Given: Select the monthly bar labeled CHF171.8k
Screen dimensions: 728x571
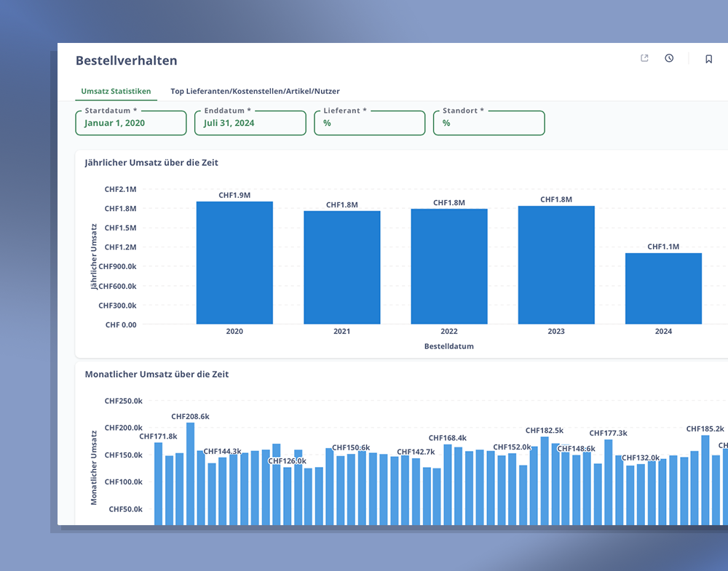Looking at the screenshot, I should 159,483.
